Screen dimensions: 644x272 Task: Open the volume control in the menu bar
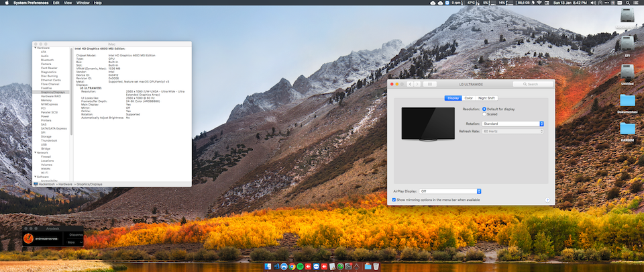click(x=593, y=3)
